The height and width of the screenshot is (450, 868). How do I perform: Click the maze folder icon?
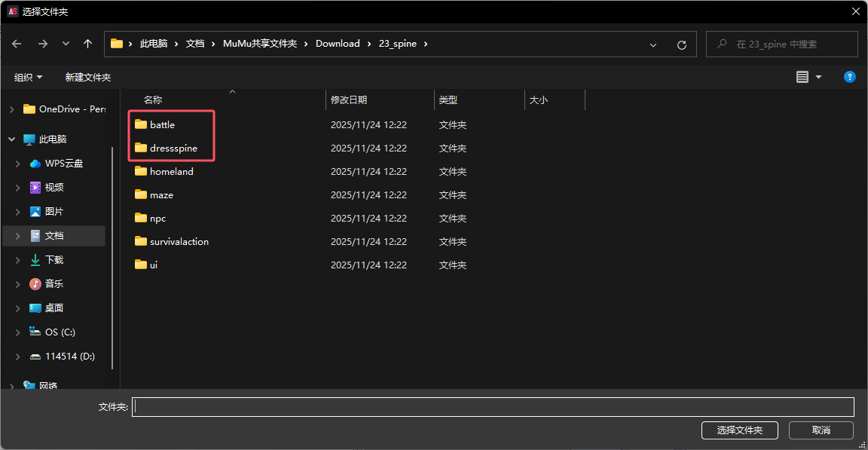(141, 194)
